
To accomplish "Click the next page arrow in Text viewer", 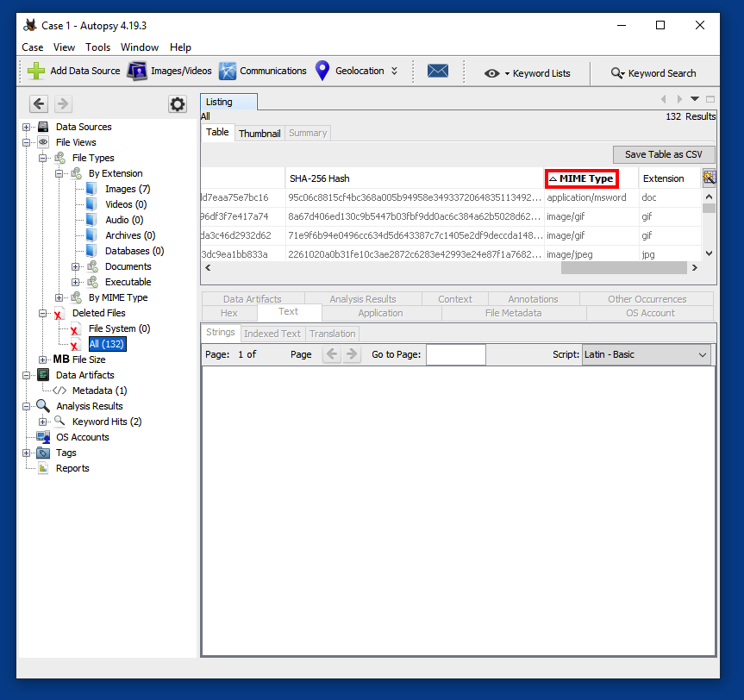I will pos(352,354).
